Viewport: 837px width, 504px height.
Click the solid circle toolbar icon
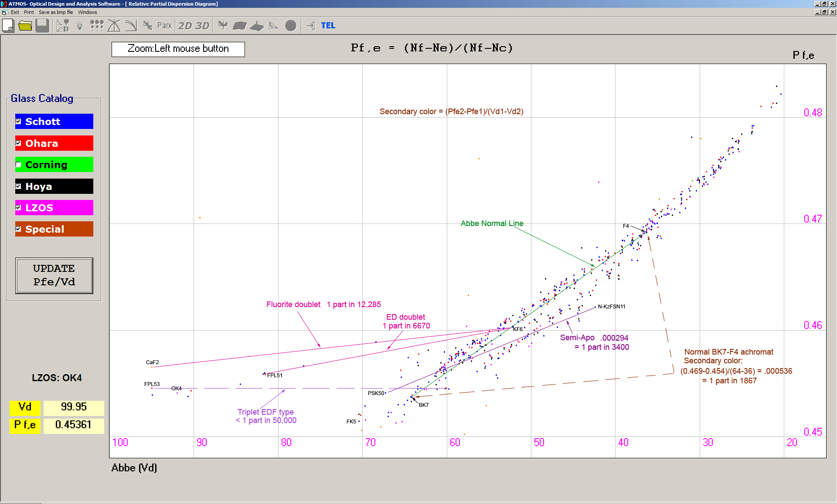coord(291,26)
